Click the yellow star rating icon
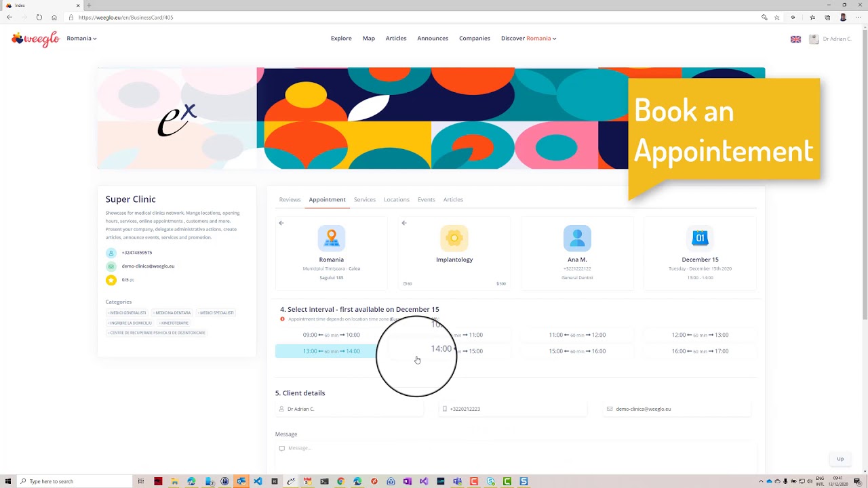Screen dimensions: 868x488 (x=111, y=280)
